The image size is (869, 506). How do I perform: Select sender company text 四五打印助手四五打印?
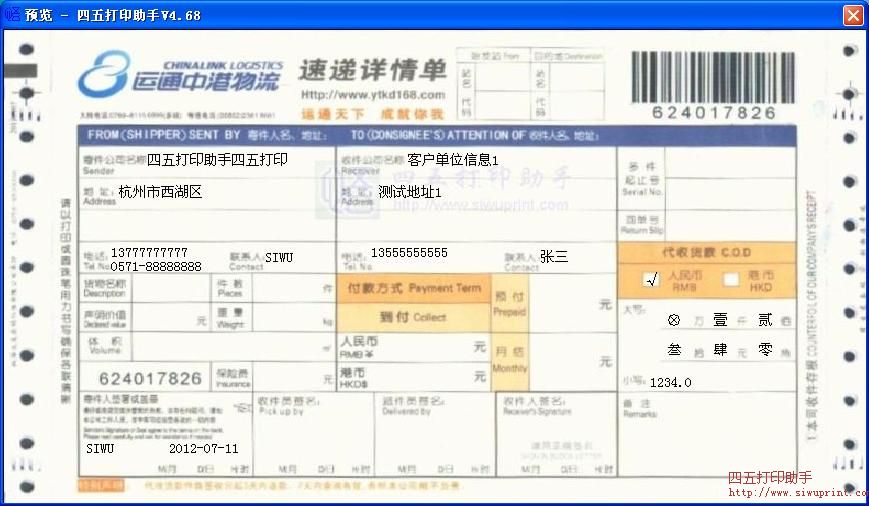click(217, 160)
